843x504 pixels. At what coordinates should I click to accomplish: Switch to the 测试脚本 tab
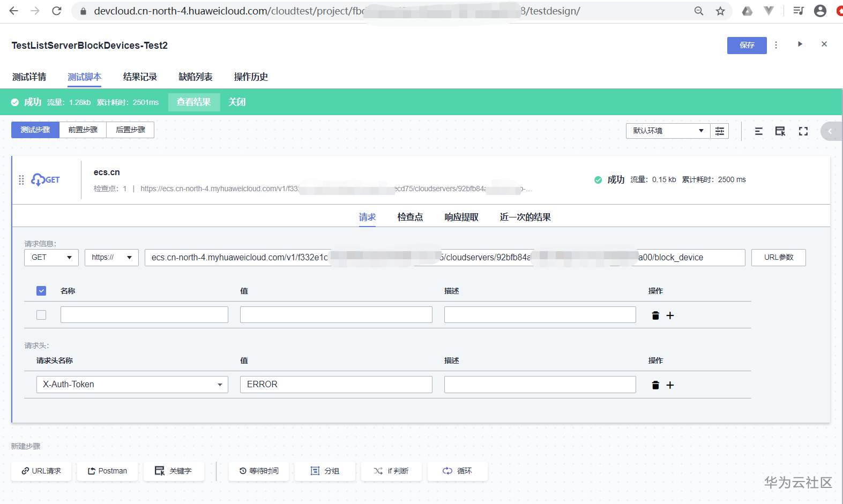[x=85, y=77]
